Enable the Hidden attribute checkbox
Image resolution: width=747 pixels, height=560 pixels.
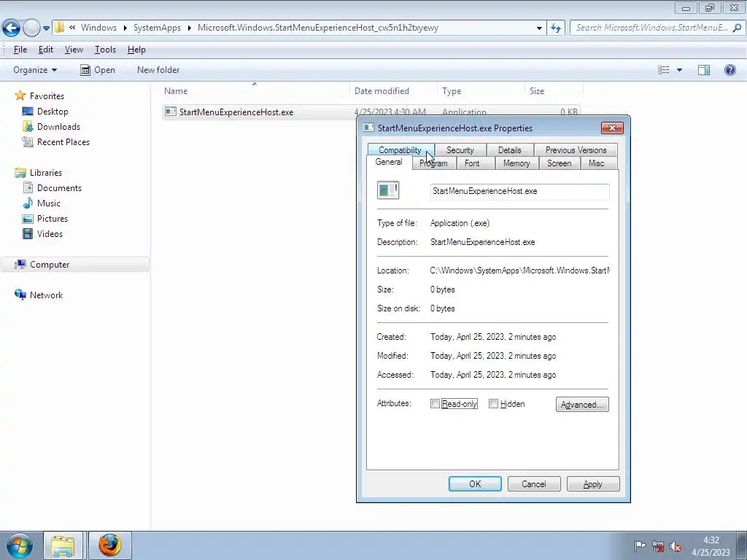coord(494,404)
